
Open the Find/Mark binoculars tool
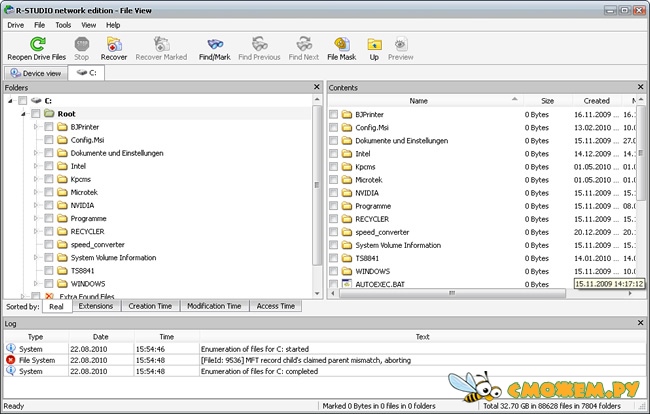215,44
